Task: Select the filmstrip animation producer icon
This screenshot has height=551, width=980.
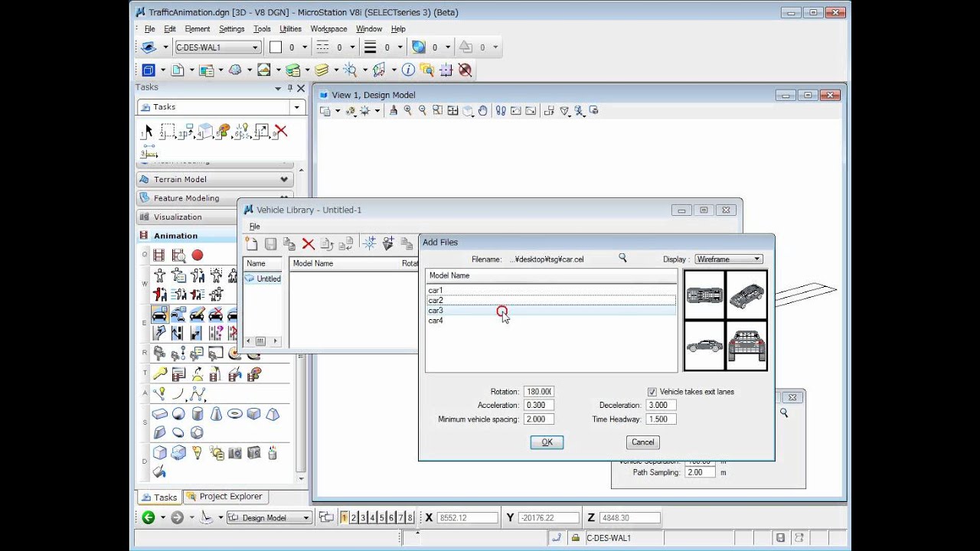Action: coord(159,256)
